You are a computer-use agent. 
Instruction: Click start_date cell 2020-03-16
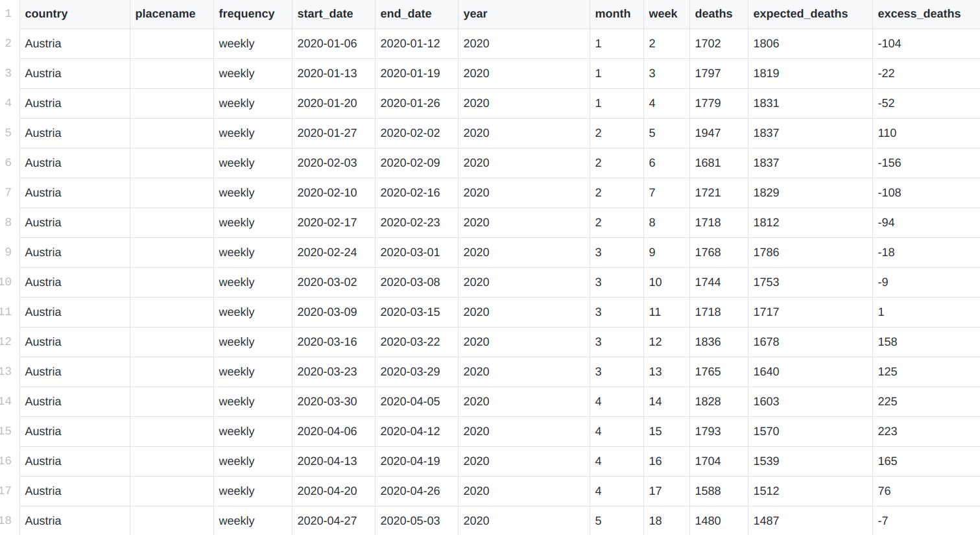[x=327, y=342]
